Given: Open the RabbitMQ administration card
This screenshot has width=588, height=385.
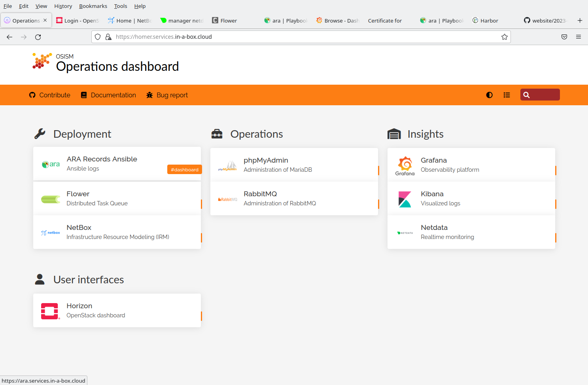Looking at the screenshot, I should 294,199.
